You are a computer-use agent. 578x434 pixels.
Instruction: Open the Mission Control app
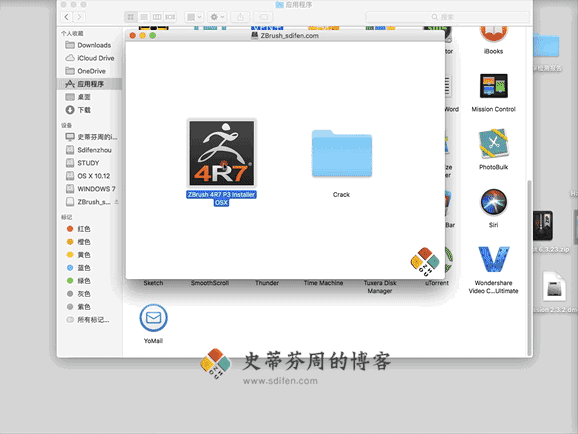(x=494, y=86)
